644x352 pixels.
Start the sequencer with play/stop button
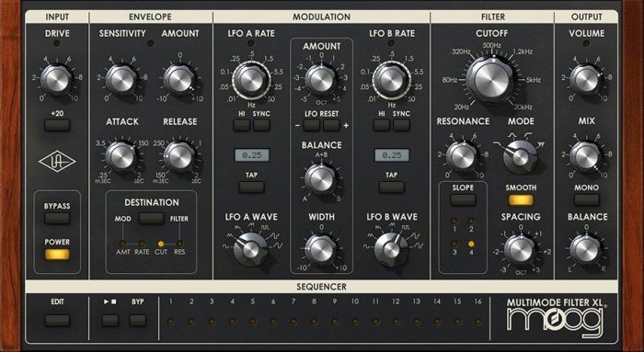110,320
